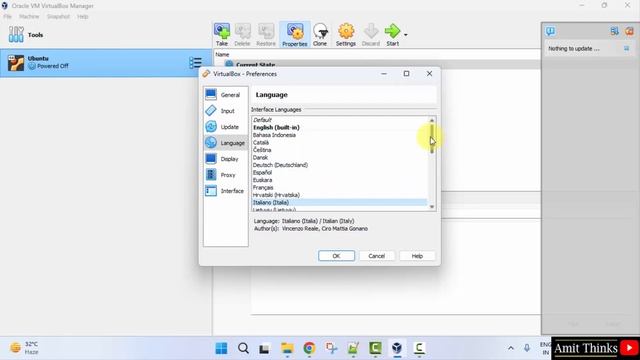Choose Euskara language
The image size is (640, 360).
[340, 180]
